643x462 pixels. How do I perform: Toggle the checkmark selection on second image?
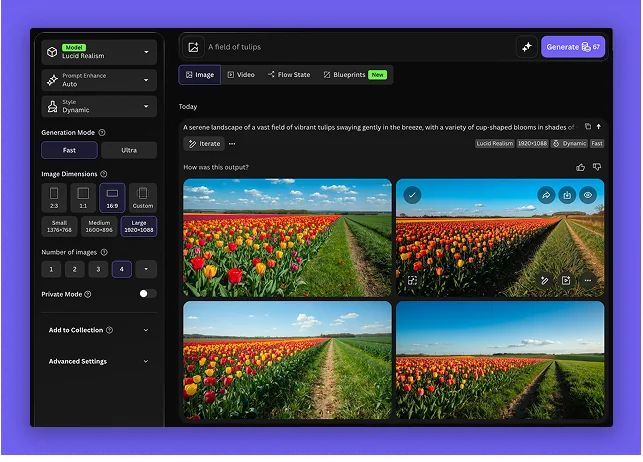tap(412, 195)
